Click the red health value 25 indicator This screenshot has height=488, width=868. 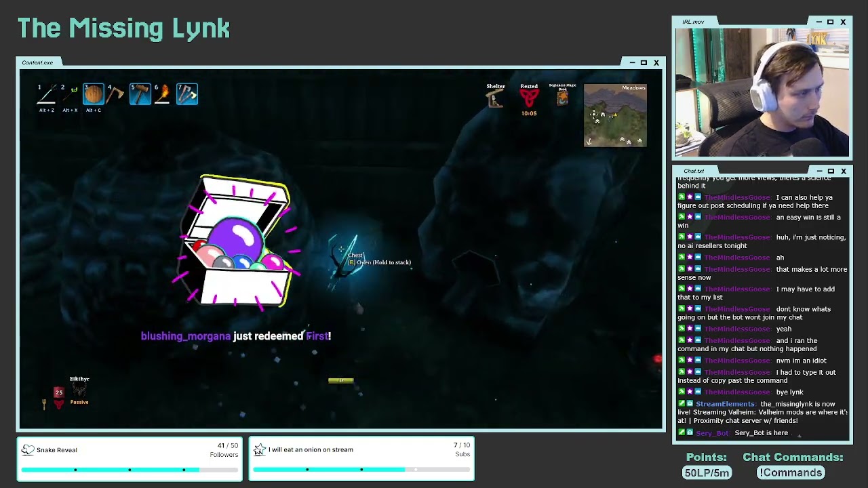point(59,392)
